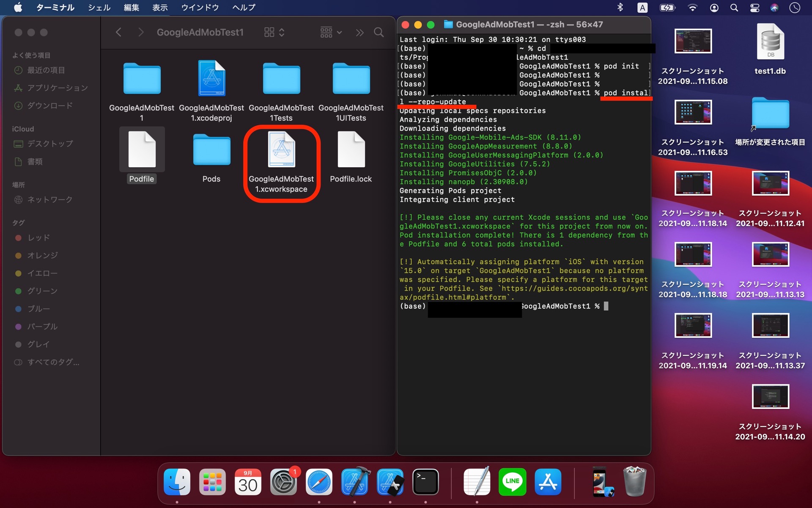Open Spotlight search in menu bar
Screen dimensions: 812x508
click(x=734, y=8)
